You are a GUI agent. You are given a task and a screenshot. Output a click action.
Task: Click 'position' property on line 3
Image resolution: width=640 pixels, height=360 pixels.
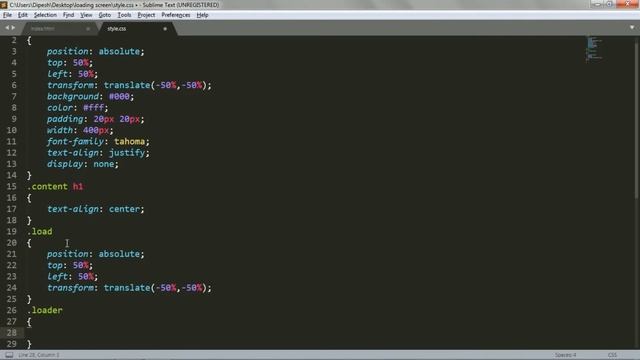click(67, 51)
